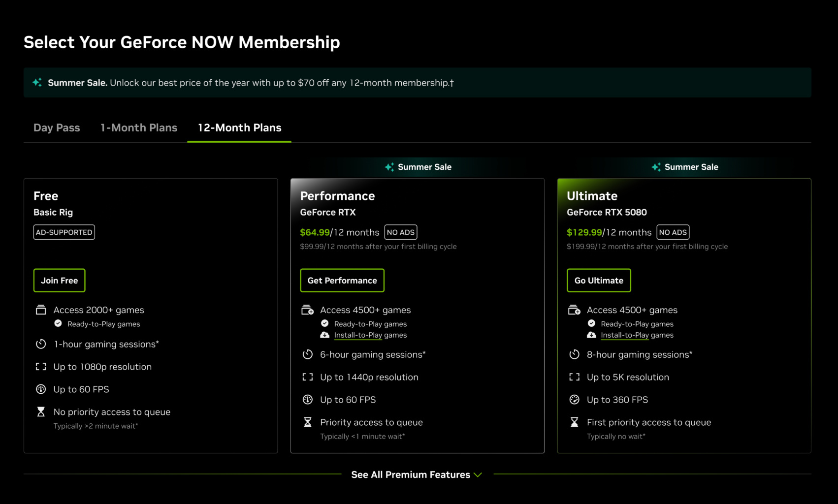
Task: Click the hourglass icon beside No priority access
Action: [x=41, y=412]
